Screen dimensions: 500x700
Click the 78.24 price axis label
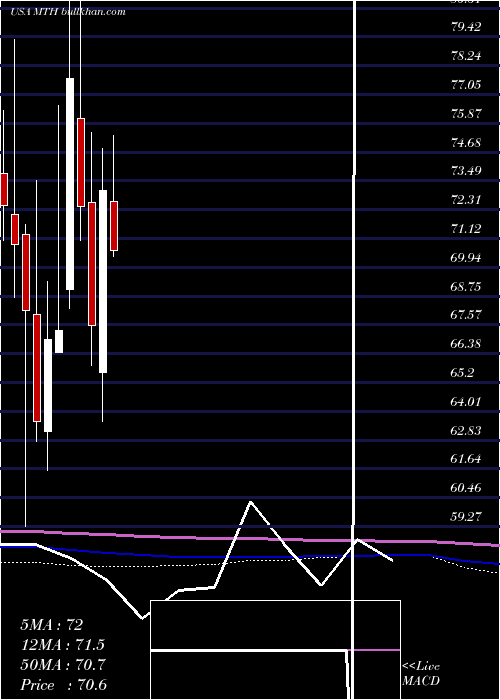pyautogui.click(x=466, y=56)
